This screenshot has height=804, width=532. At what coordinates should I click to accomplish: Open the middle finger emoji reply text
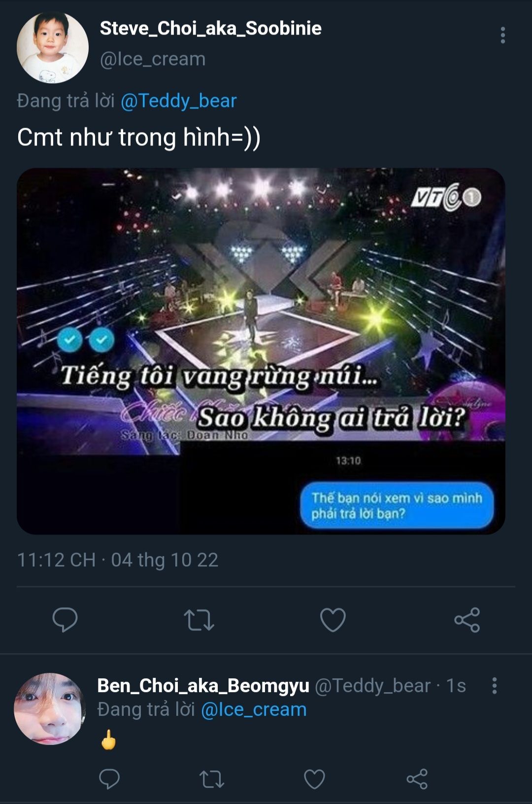pos(108,739)
